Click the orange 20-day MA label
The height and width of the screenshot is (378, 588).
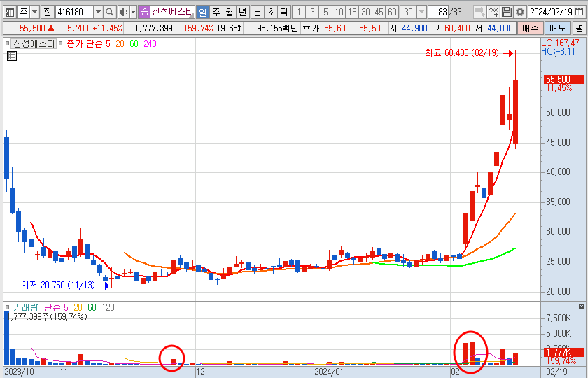pos(120,44)
